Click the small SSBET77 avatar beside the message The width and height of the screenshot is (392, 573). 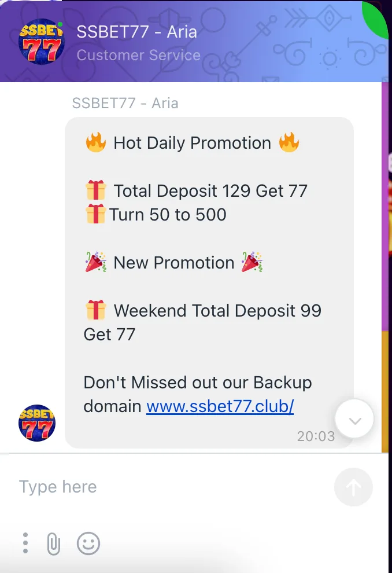point(37,423)
